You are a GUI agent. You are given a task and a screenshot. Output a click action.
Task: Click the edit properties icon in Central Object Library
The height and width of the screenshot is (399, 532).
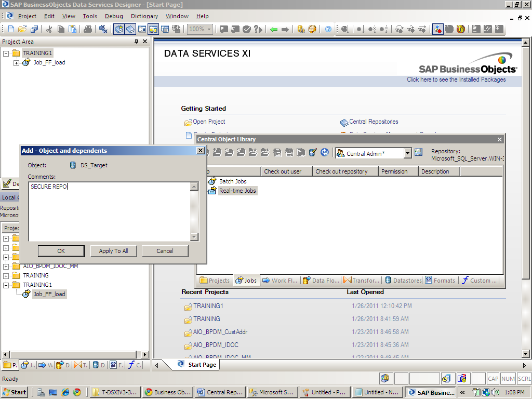pyautogui.click(x=313, y=152)
